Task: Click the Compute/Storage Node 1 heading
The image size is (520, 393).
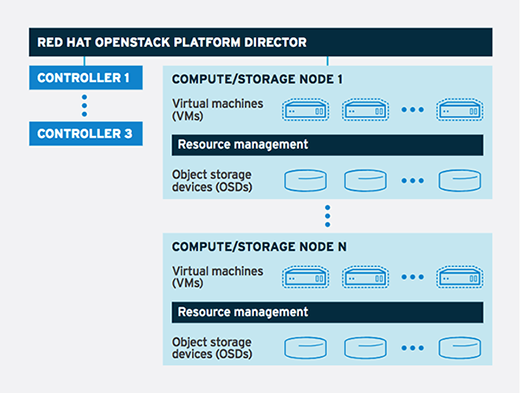Action: (x=257, y=79)
